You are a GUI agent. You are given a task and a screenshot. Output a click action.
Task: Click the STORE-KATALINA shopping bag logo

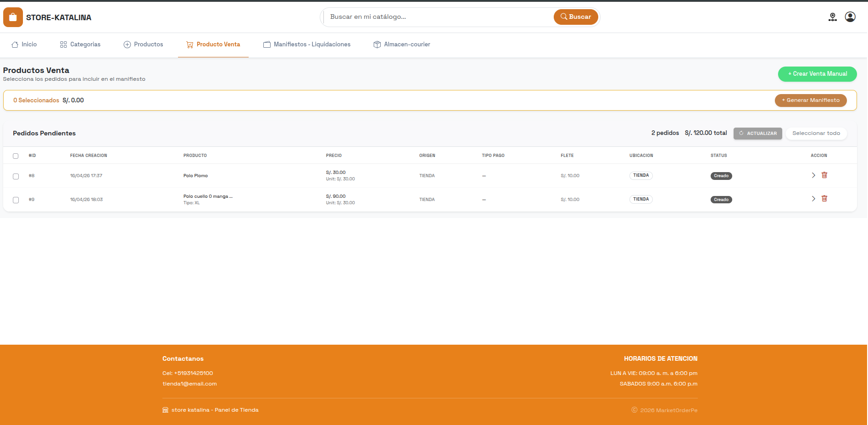click(12, 17)
